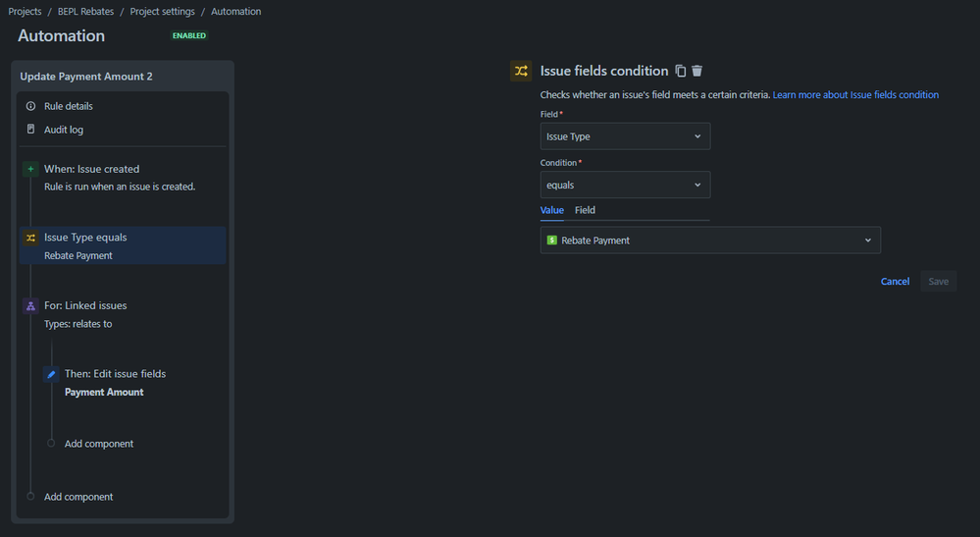Click the duplicate component copy icon
This screenshot has height=537, width=980.
(681, 71)
